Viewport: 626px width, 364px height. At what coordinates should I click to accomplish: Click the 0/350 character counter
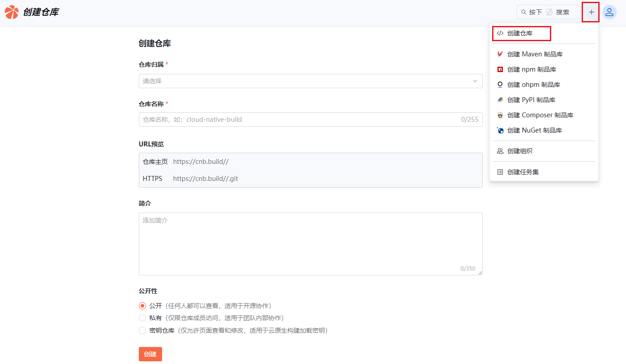tap(468, 269)
